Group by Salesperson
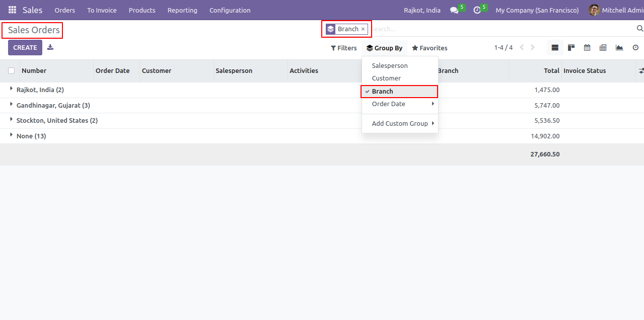Viewport: 644px width, 320px height. tap(400, 66)
